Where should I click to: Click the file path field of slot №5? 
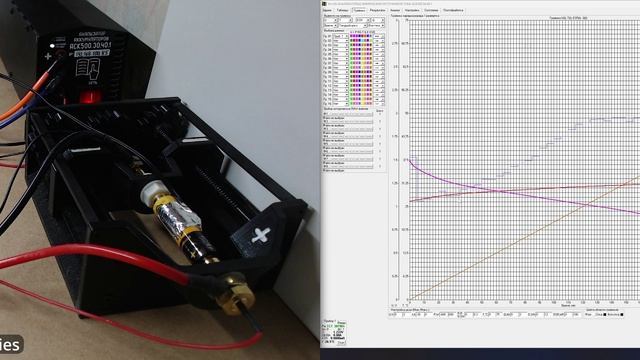coord(350,144)
